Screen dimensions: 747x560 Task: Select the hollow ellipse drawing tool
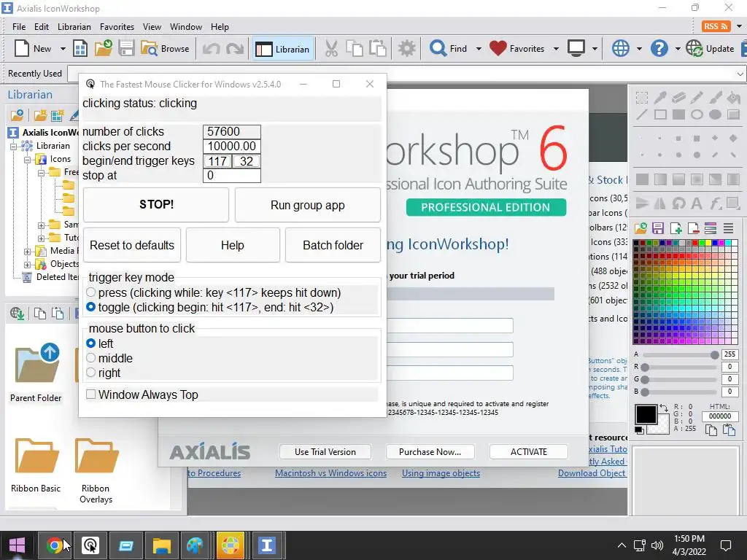coord(697,114)
